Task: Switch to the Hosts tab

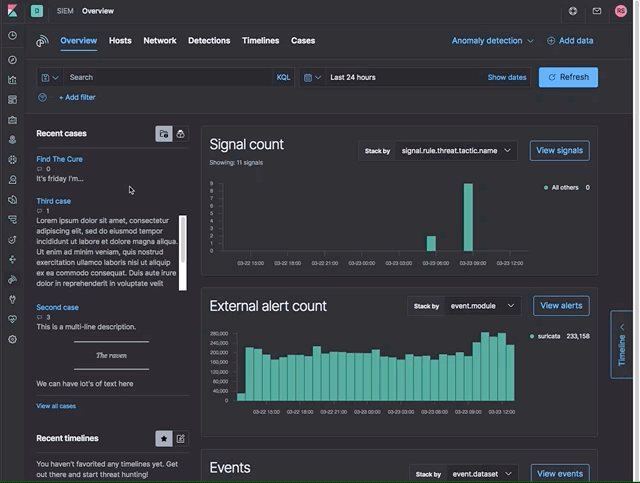Action: click(120, 41)
